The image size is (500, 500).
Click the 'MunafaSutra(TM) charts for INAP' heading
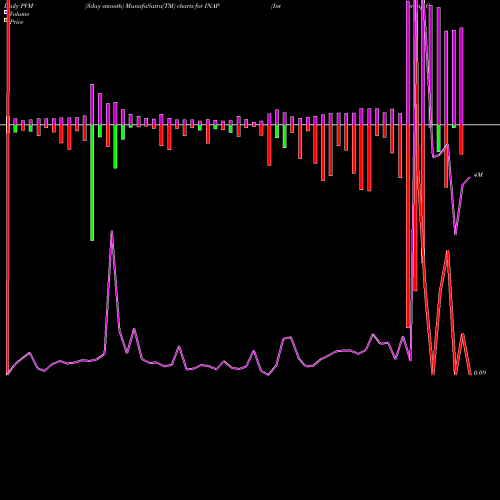coord(172,6)
